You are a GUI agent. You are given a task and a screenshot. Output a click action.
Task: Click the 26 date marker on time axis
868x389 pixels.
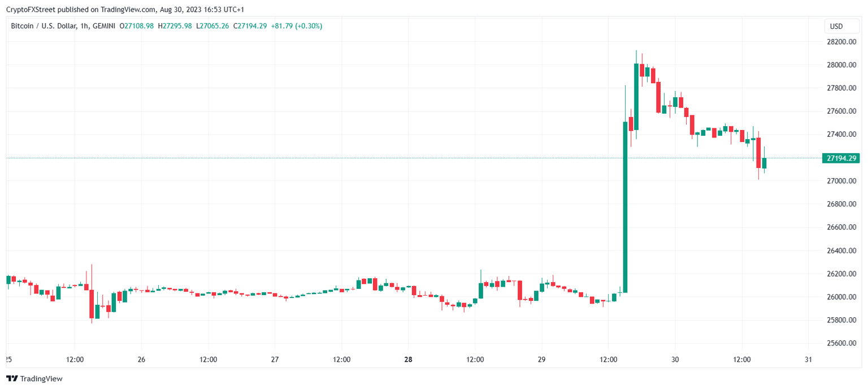point(141,360)
